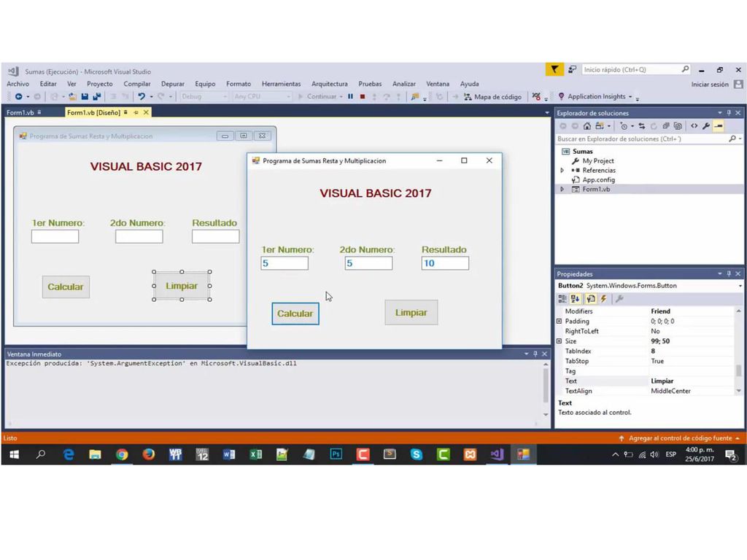The width and height of the screenshot is (747, 560).
Task: Click the Iniciar sesión link
Action: click(710, 85)
